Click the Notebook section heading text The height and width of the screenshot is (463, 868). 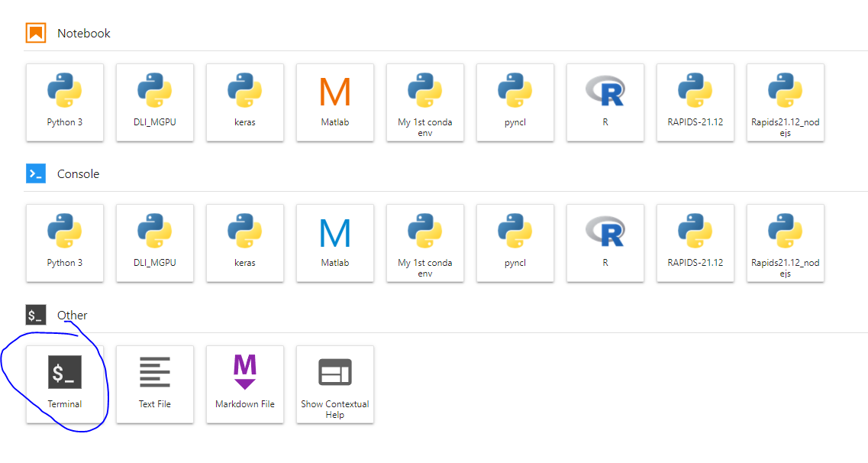click(x=83, y=33)
